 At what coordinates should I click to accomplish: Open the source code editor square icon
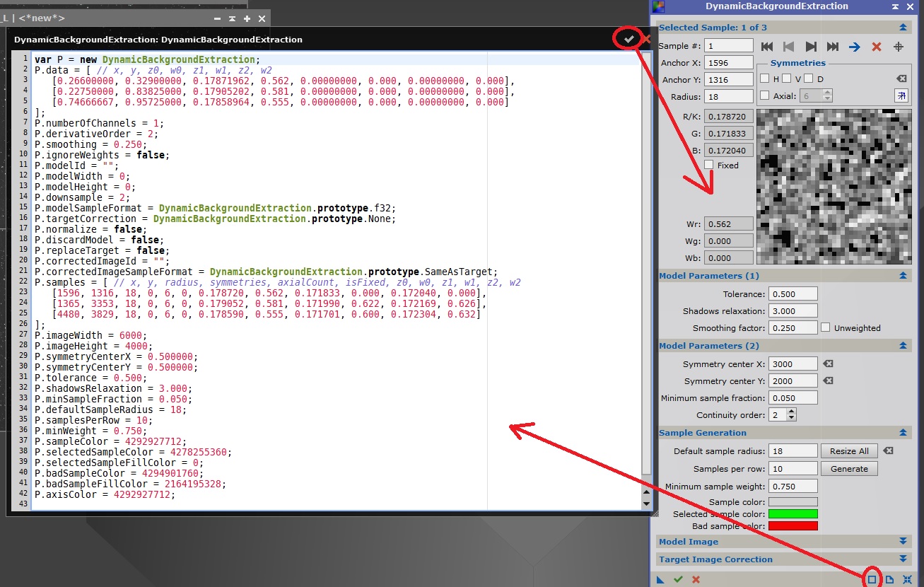pyautogui.click(x=872, y=579)
